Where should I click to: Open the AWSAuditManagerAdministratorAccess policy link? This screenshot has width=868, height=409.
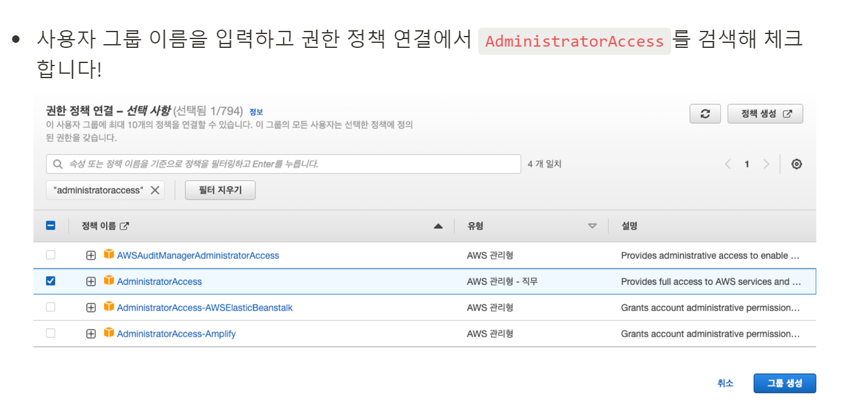click(198, 255)
